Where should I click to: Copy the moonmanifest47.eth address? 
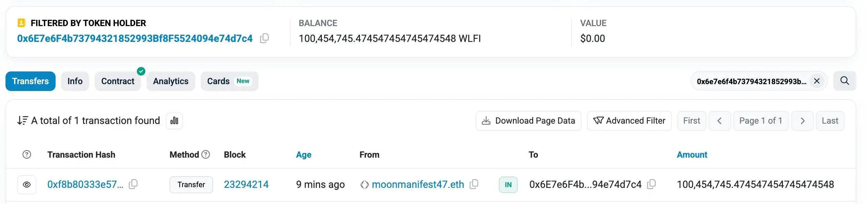coord(474,184)
